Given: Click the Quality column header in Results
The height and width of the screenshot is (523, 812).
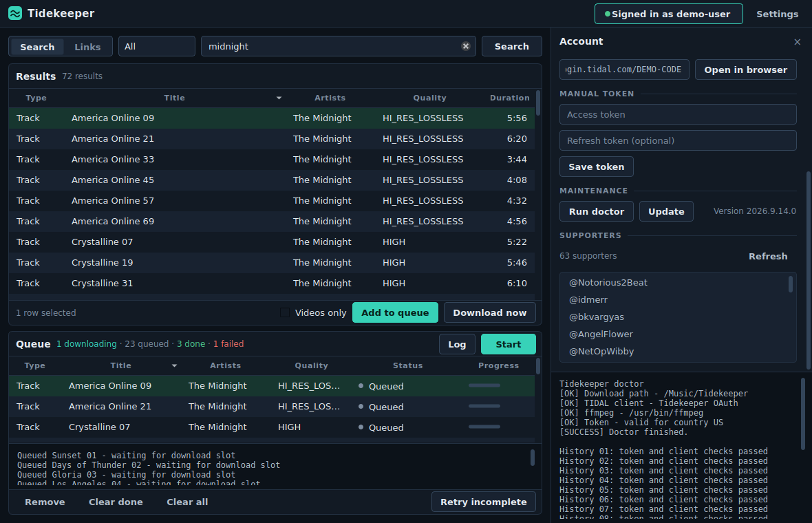Looking at the screenshot, I should [429, 98].
